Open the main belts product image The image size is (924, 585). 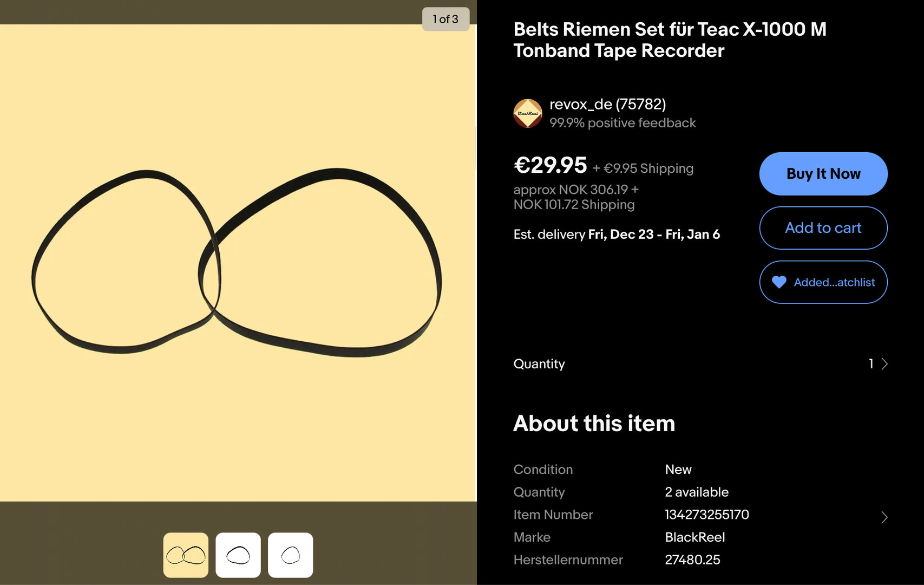238,263
